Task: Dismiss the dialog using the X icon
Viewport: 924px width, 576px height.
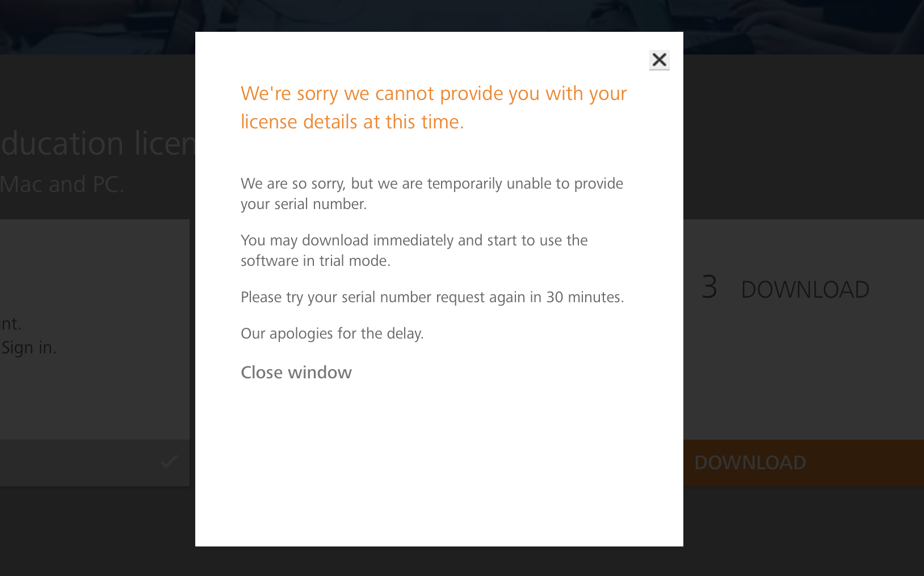Action: point(659,60)
